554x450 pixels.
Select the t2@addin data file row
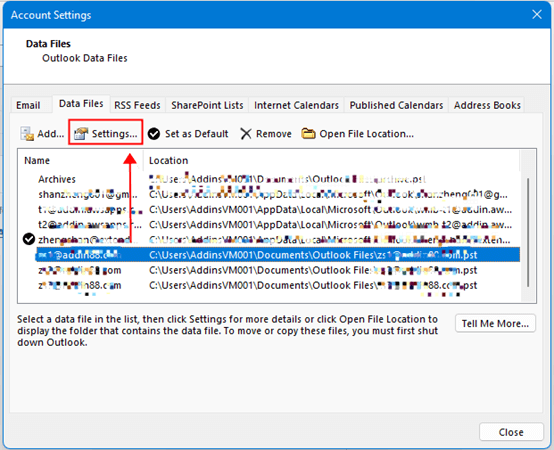pyautogui.click(x=268, y=225)
